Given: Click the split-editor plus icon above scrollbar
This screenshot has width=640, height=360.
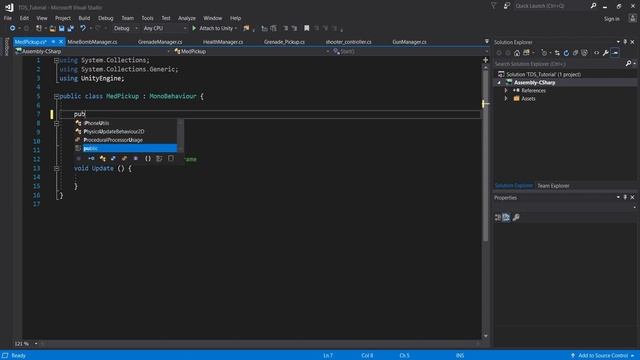Looking at the screenshot, I should coord(485,60).
